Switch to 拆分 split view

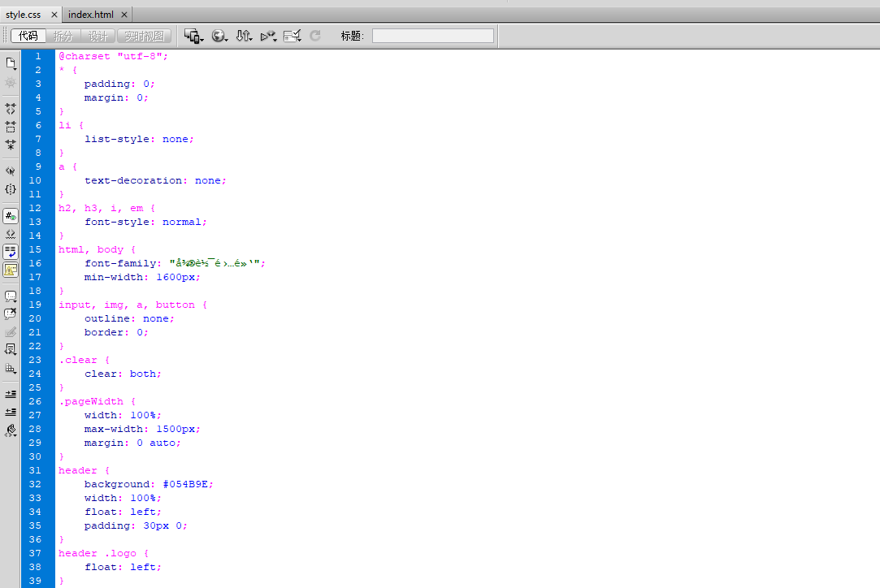63,36
